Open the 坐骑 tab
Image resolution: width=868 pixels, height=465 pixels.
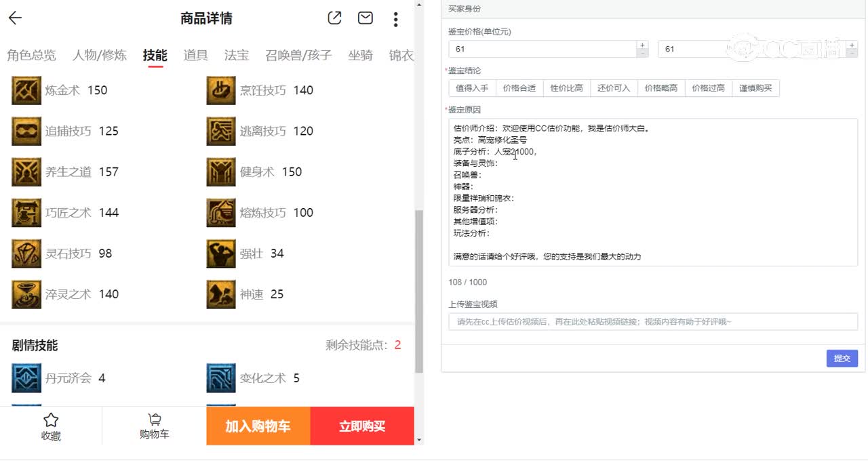coord(361,56)
